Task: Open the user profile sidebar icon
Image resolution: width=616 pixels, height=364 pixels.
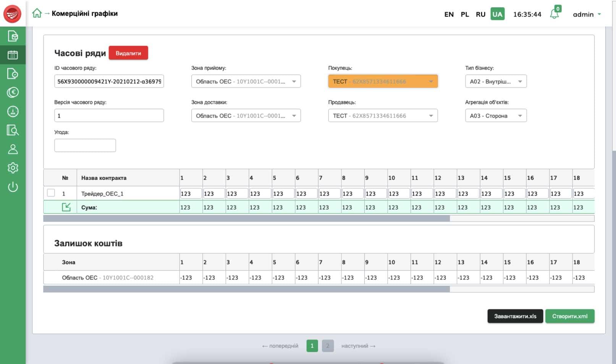Action: tap(13, 149)
